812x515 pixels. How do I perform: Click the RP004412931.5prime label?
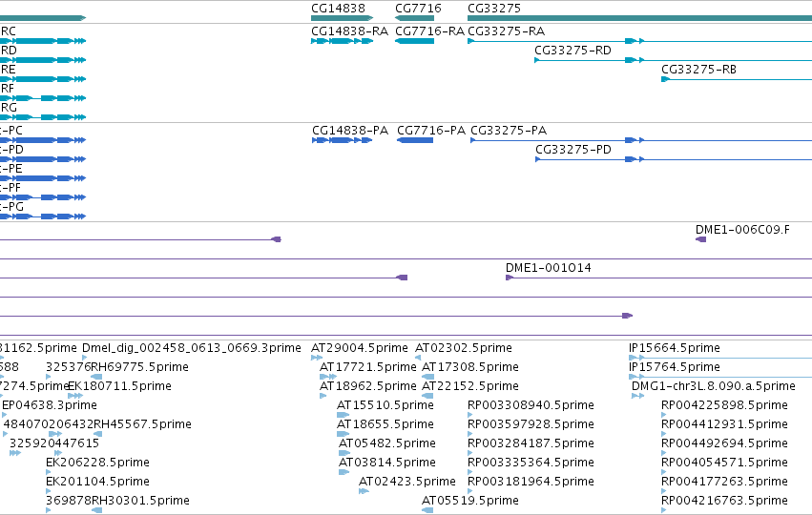click(724, 424)
